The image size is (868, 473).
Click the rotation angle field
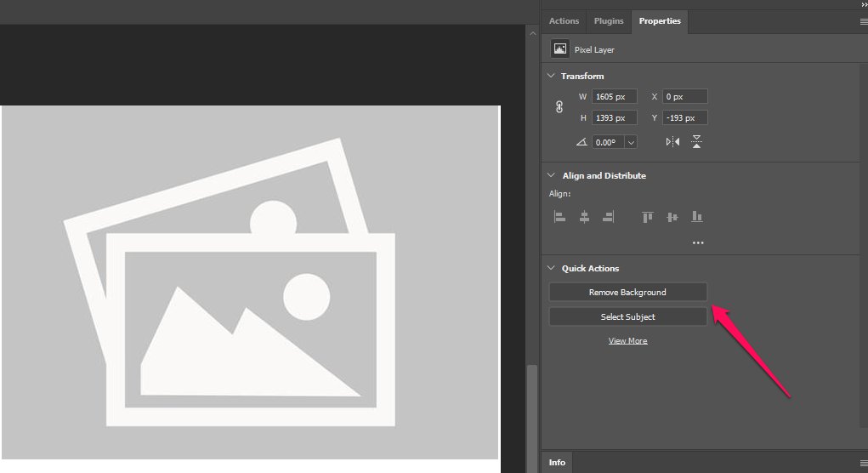point(608,142)
